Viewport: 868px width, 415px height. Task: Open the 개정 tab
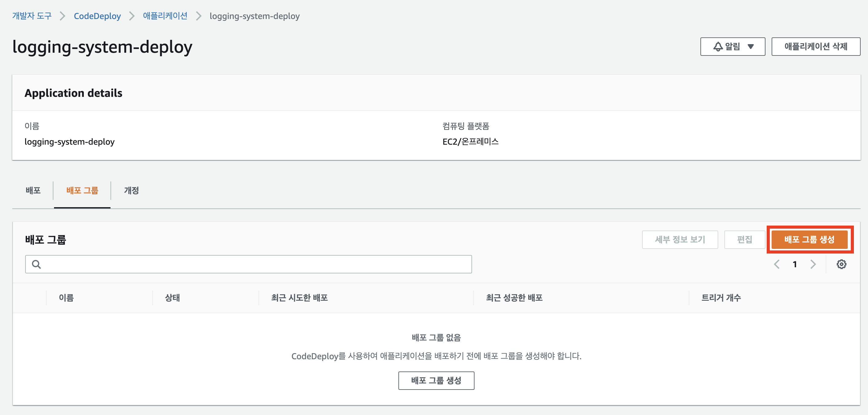click(x=131, y=191)
